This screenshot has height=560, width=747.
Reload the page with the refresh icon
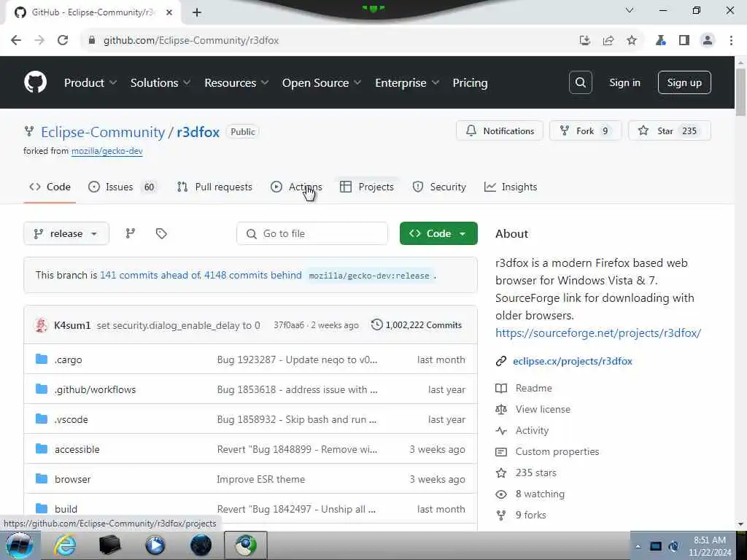coord(63,41)
